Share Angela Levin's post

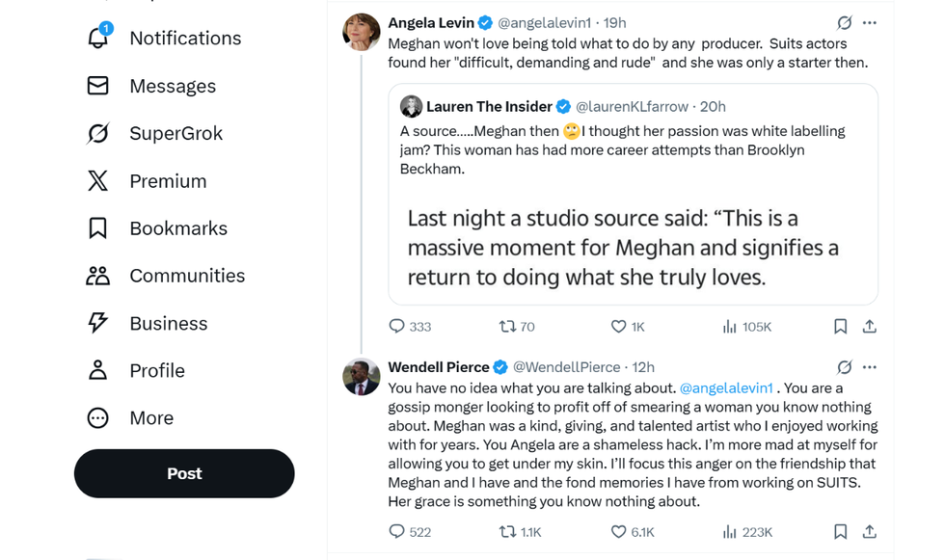tap(870, 327)
